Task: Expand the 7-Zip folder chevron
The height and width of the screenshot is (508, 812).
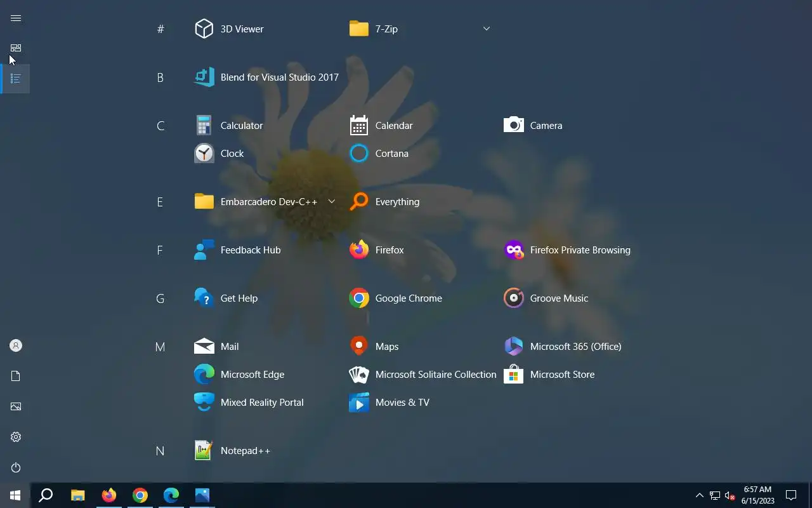Action: tap(487, 29)
